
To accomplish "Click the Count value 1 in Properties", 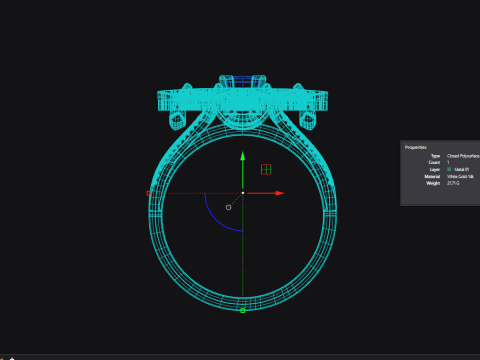I will click(448, 162).
